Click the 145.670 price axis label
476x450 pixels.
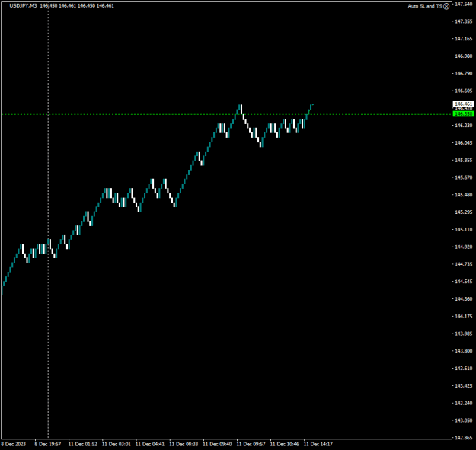(464, 177)
